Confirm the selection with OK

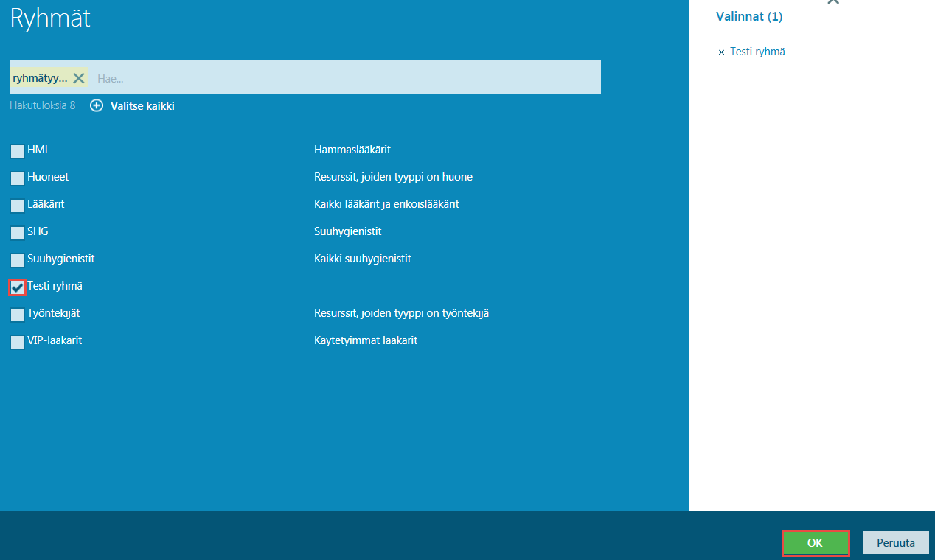(x=815, y=543)
